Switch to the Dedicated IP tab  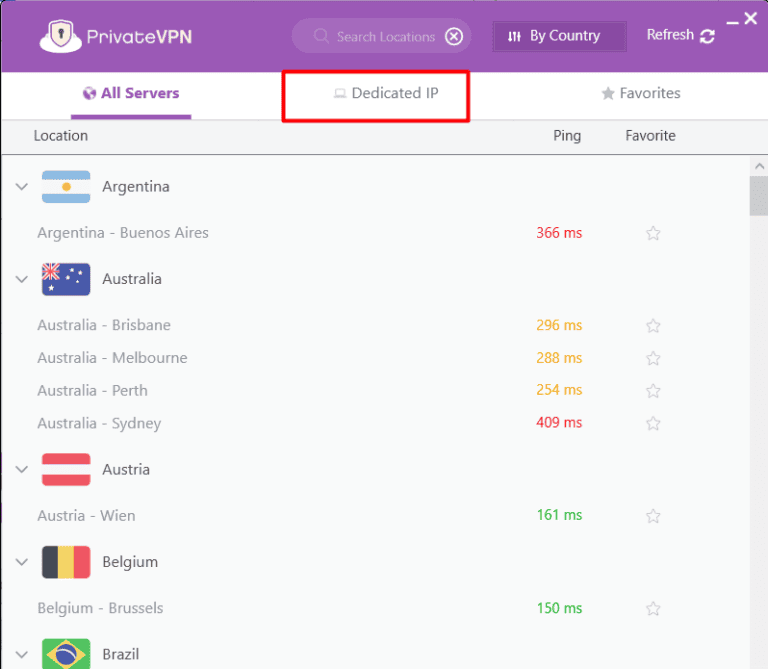pyautogui.click(x=386, y=93)
